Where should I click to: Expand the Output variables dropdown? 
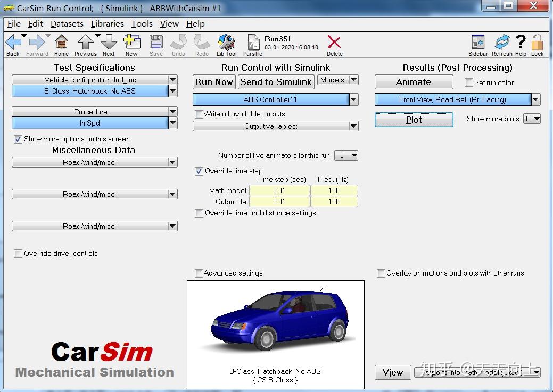[x=354, y=127]
